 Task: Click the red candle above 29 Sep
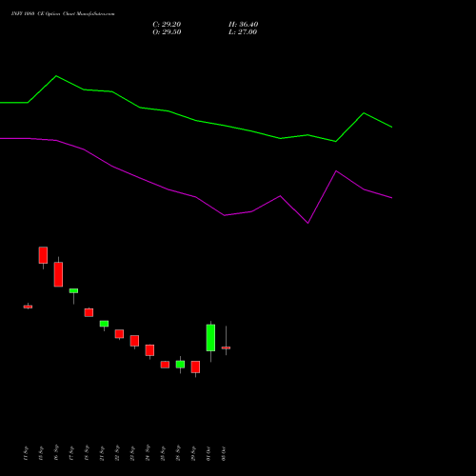coord(195,367)
